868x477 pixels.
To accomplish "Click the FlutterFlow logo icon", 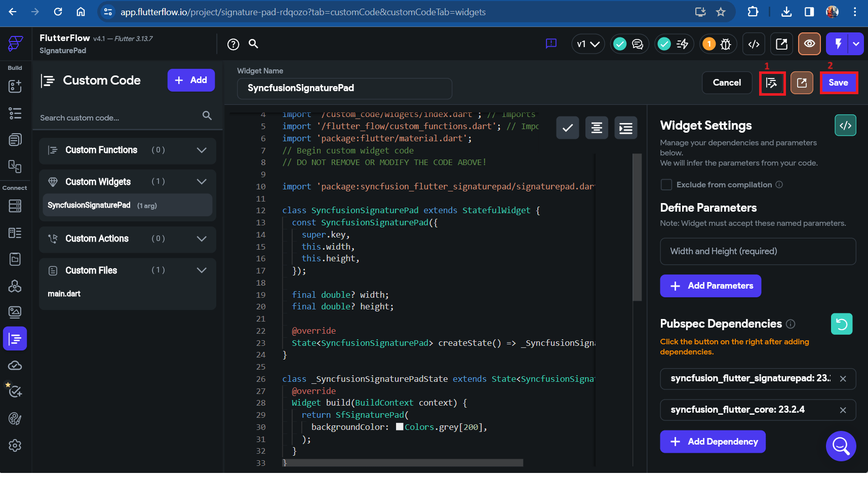I will click(x=15, y=44).
